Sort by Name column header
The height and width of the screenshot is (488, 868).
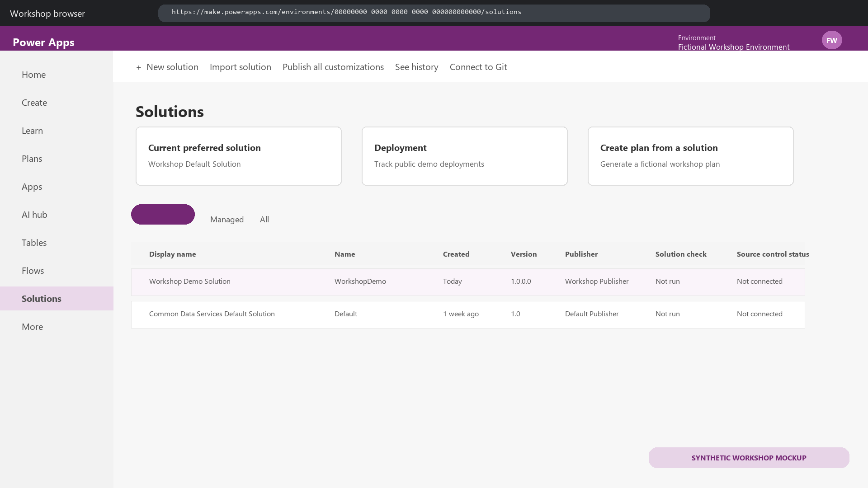tap(345, 254)
